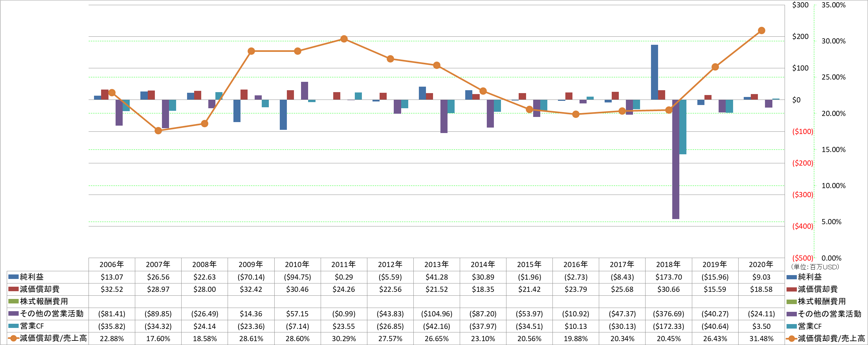Viewport: 868px width, 345px height.
Task: Click 純利益 in the table row header
Action: 32,277
